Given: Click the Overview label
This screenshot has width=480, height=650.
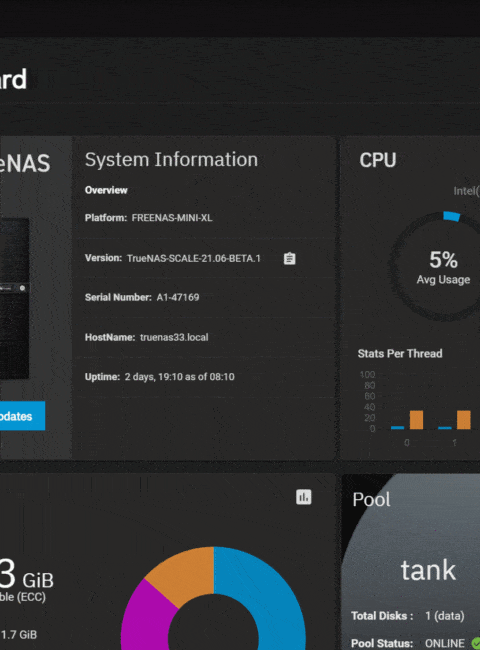Looking at the screenshot, I should pos(106,190).
